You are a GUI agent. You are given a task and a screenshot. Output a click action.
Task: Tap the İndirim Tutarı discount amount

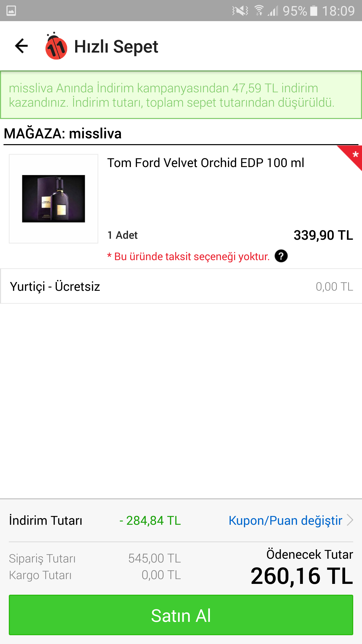tap(150, 520)
